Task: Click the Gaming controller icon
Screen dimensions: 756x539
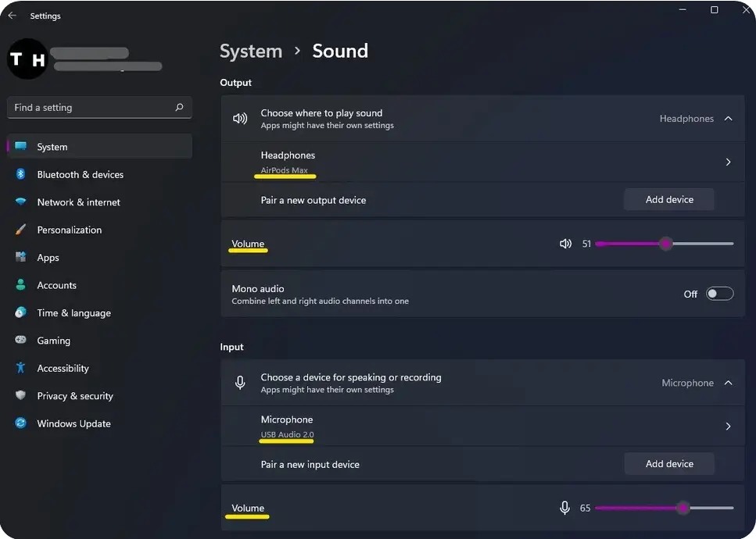Action: (x=21, y=340)
